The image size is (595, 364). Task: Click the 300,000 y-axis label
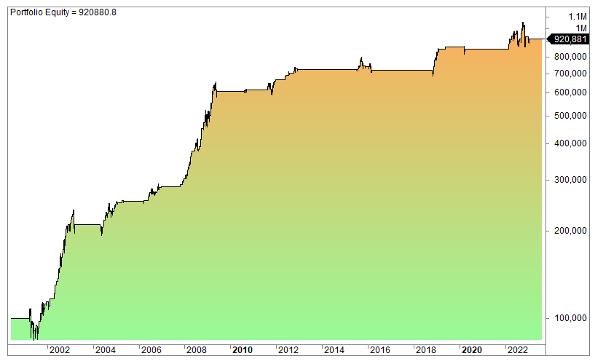pos(570,180)
